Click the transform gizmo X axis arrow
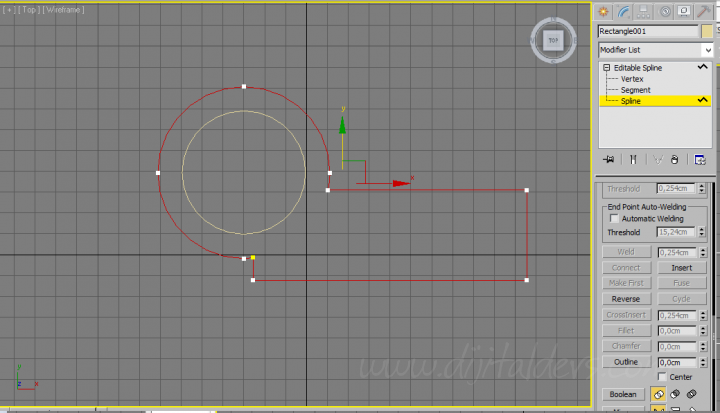This screenshot has width=720, height=413. (x=401, y=183)
